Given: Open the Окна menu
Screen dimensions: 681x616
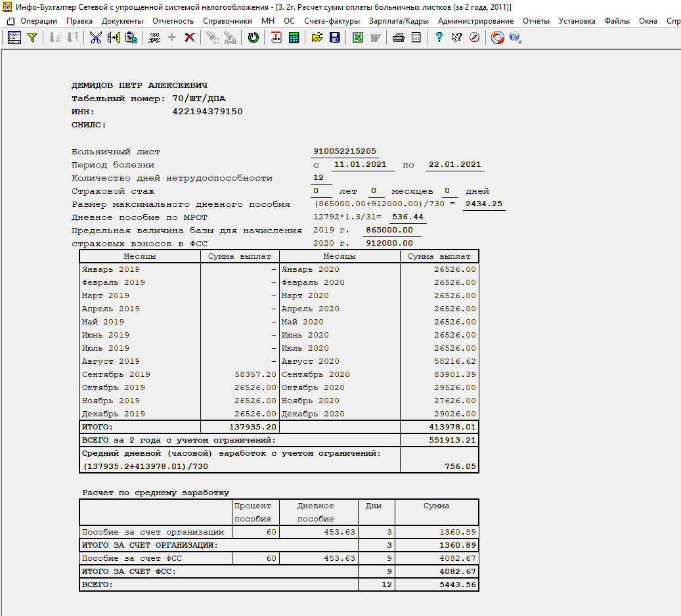Looking at the screenshot, I should (648, 21).
